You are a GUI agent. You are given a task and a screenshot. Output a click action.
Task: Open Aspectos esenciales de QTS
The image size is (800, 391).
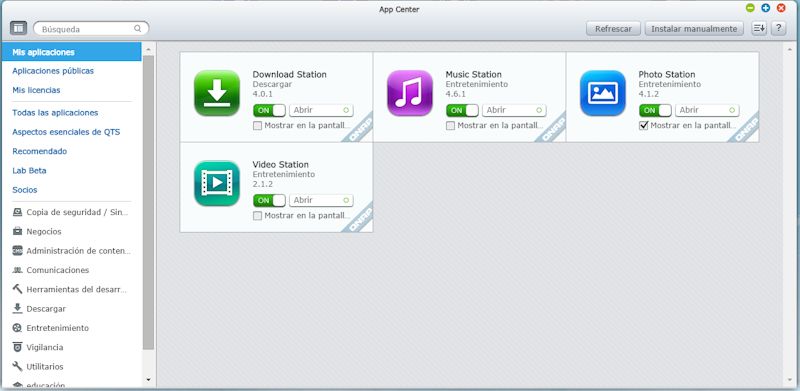coord(66,132)
